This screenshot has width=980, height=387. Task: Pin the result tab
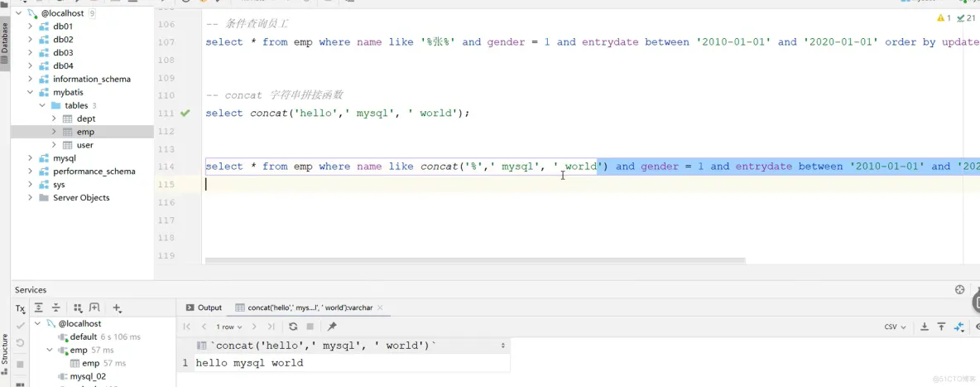pos(332,327)
